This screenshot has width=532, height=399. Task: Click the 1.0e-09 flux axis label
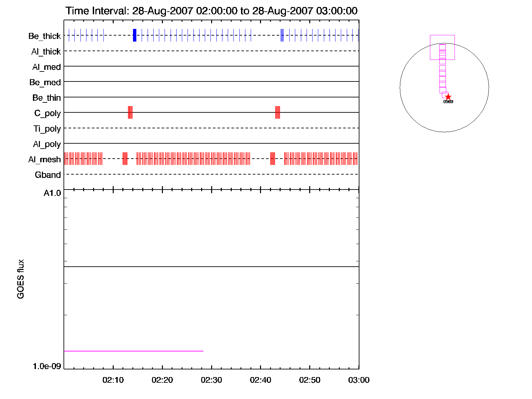pyautogui.click(x=47, y=366)
